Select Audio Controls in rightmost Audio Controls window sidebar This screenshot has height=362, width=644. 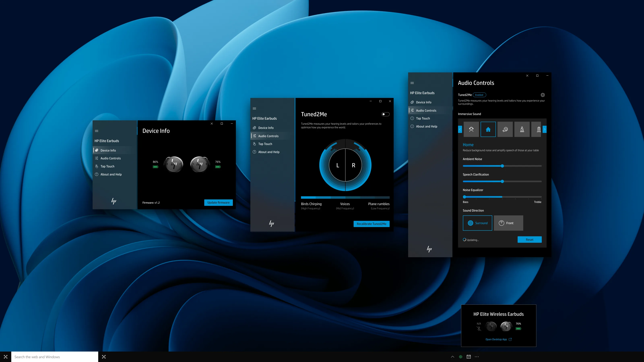pyautogui.click(x=430, y=110)
